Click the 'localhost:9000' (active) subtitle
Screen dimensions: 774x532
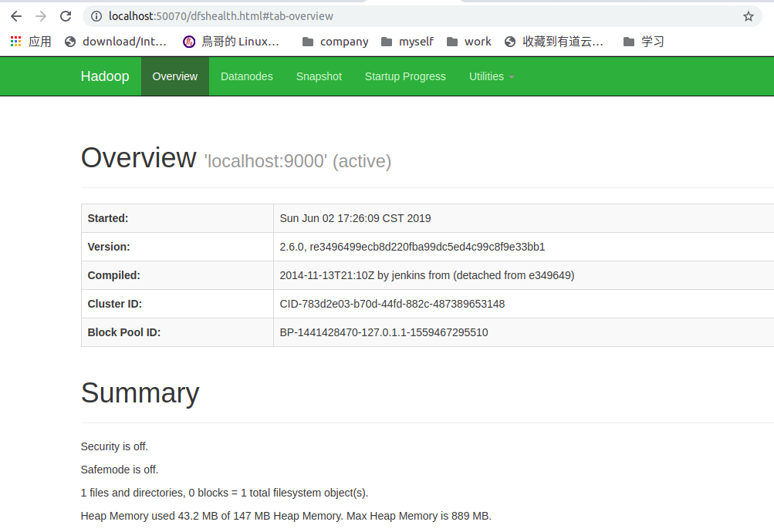pos(298,161)
